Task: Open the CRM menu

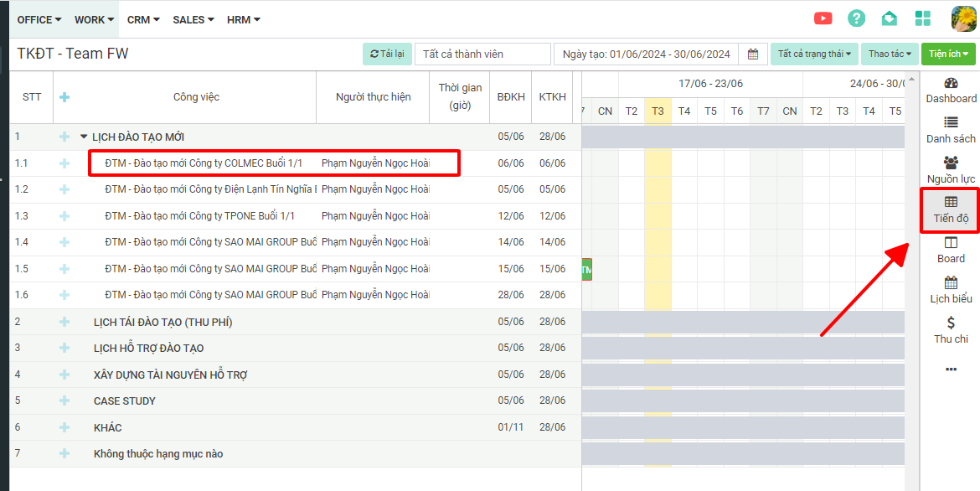Action: pos(143,19)
